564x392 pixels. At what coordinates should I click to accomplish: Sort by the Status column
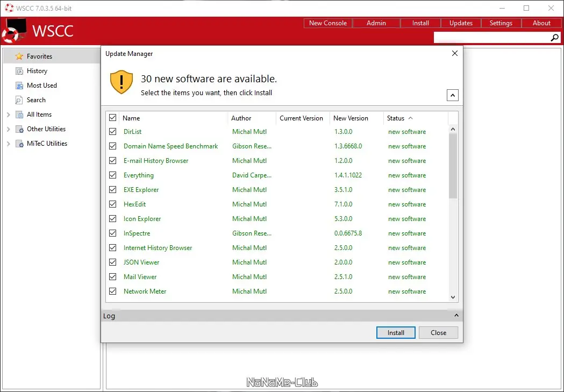click(x=416, y=118)
